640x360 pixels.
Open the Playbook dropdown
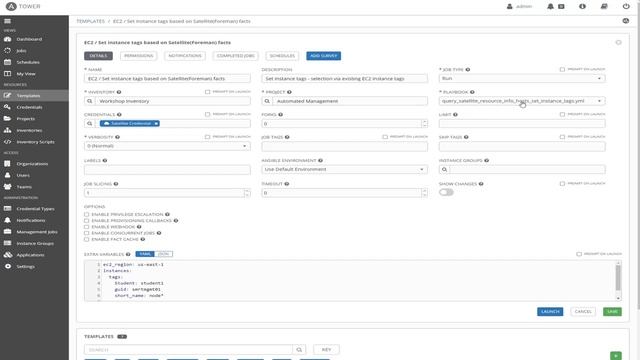tap(522, 101)
